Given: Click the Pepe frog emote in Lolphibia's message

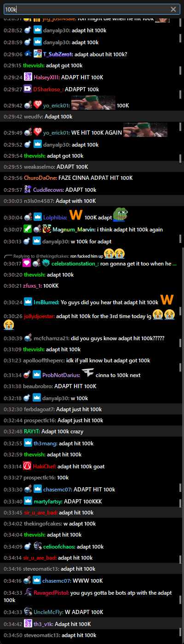Looking at the screenshot, I should click(120, 215).
